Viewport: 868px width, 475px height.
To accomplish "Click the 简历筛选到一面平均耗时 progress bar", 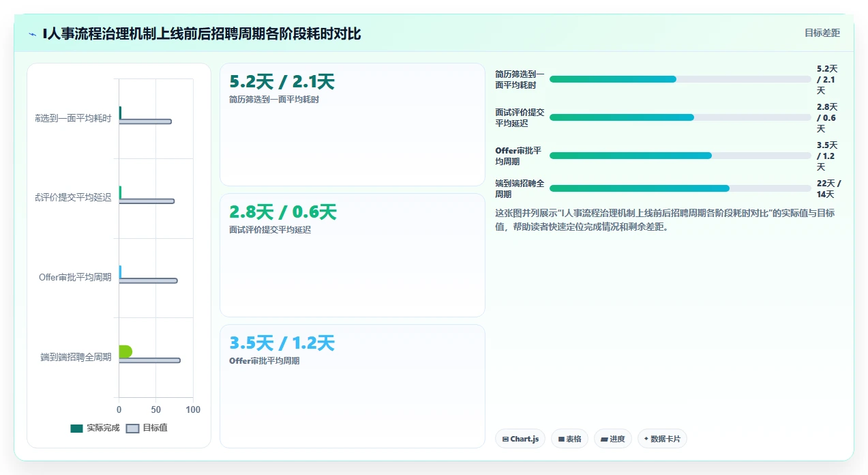I will [x=680, y=79].
